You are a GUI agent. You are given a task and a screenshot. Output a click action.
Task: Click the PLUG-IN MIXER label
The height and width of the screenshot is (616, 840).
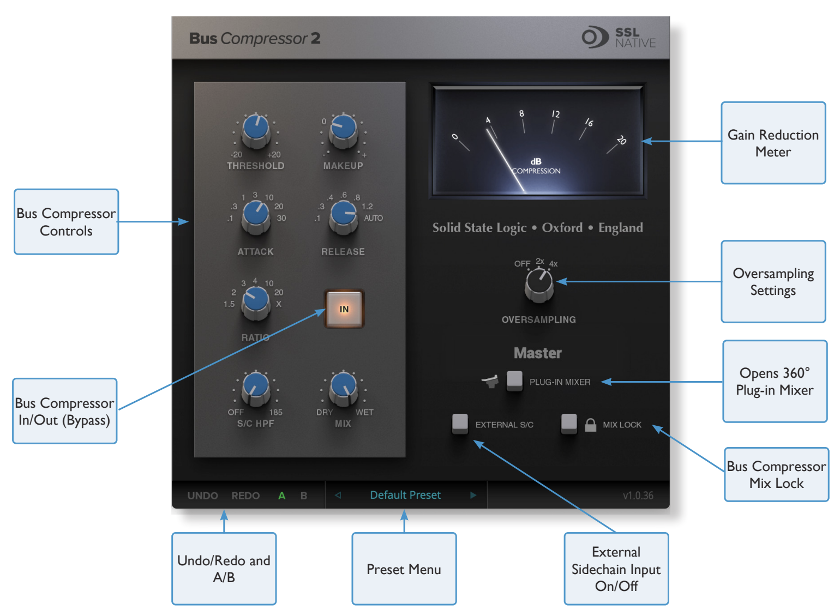click(x=560, y=382)
